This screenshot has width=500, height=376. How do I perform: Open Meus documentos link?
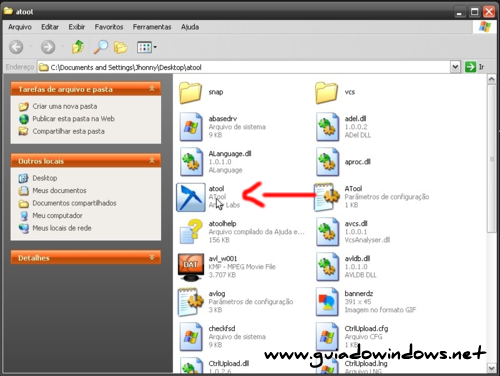(59, 191)
